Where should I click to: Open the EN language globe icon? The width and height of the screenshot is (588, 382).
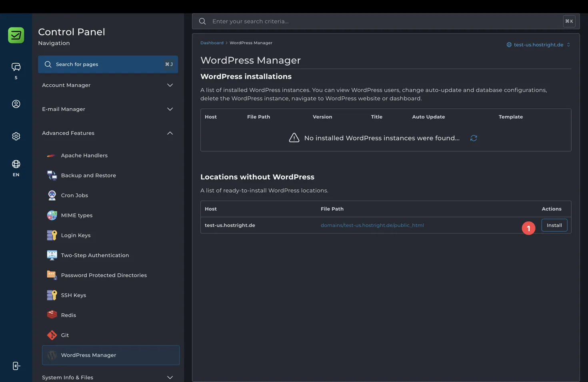16,164
